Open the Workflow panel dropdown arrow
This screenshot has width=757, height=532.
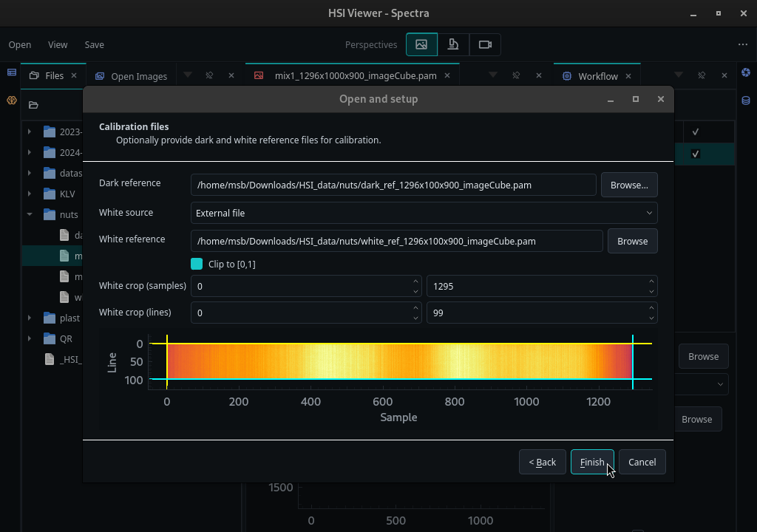[x=679, y=75]
